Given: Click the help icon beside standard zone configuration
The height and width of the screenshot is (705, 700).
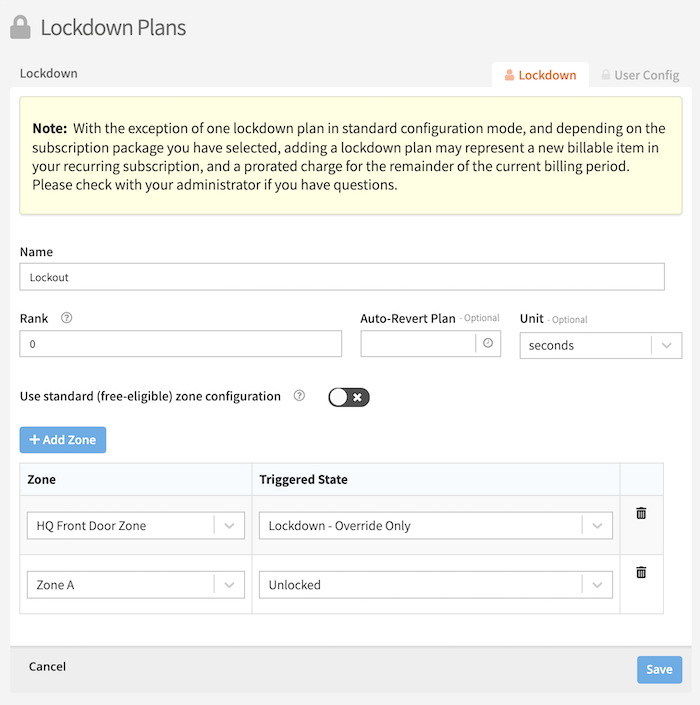Looking at the screenshot, I should pyautogui.click(x=299, y=396).
